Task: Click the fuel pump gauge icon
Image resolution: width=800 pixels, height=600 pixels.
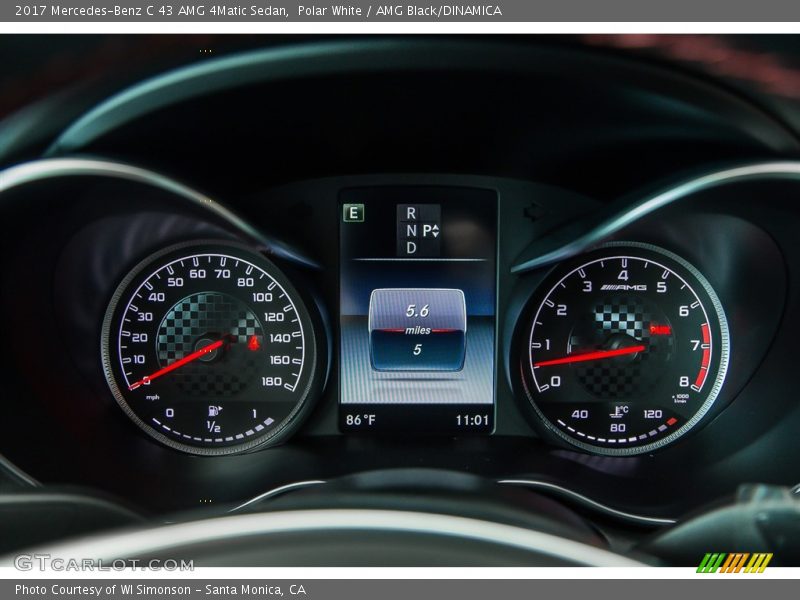Action: point(215,410)
